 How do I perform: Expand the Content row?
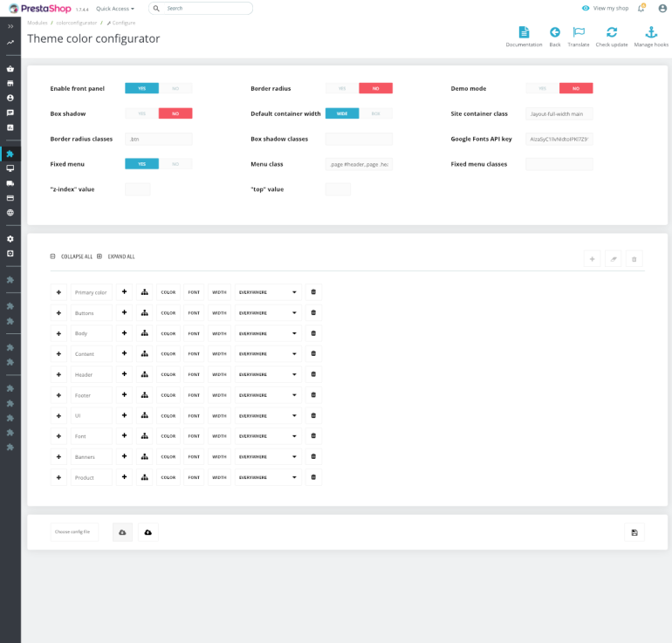coord(58,354)
